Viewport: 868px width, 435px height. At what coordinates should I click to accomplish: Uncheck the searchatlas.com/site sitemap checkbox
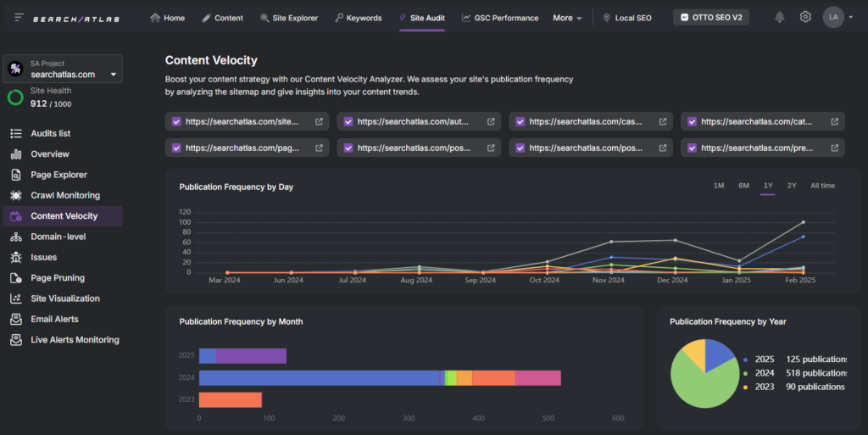176,122
